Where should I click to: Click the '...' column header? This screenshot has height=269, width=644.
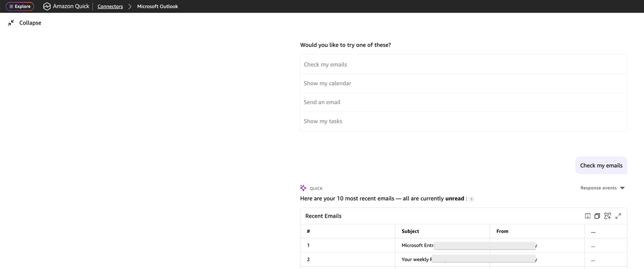click(x=606, y=231)
